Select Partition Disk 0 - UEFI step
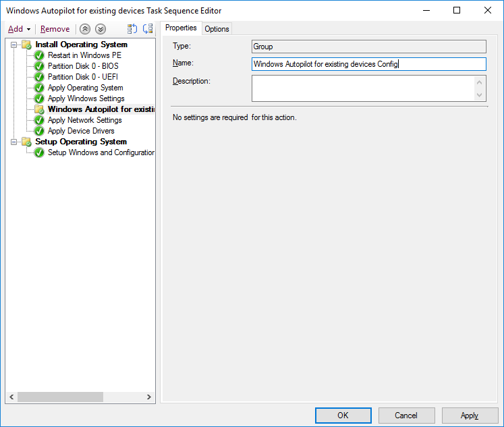The width and height of the screenshot is (504, 427). pos(82,77)
